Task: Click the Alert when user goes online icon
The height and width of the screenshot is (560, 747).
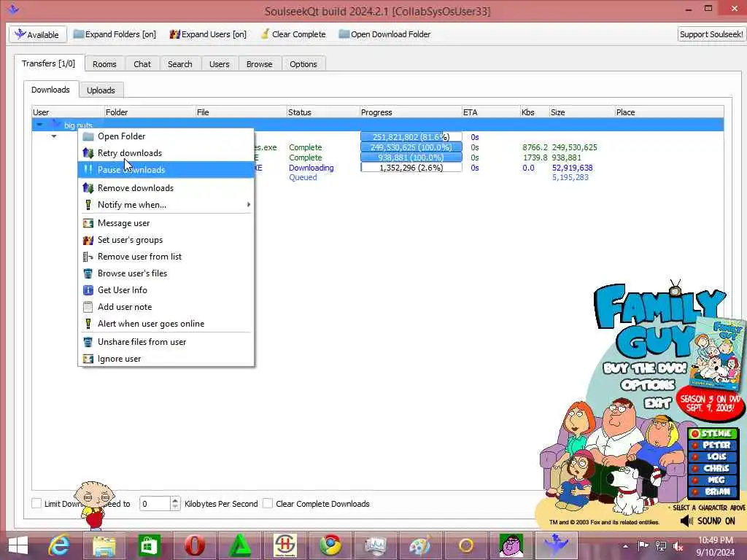Action: pos(88,324)
